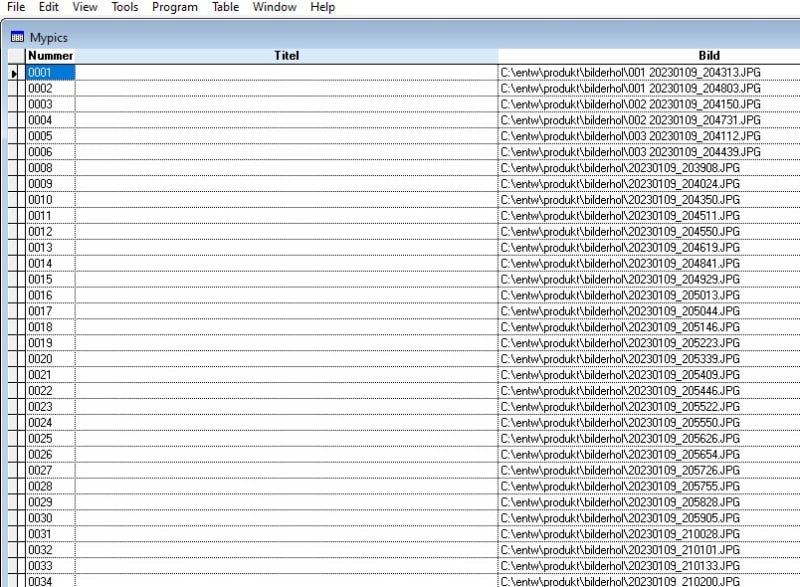
Task: Click the Bild path ending 20230109_205013.JPG
Action: click(x=620, y=295)
